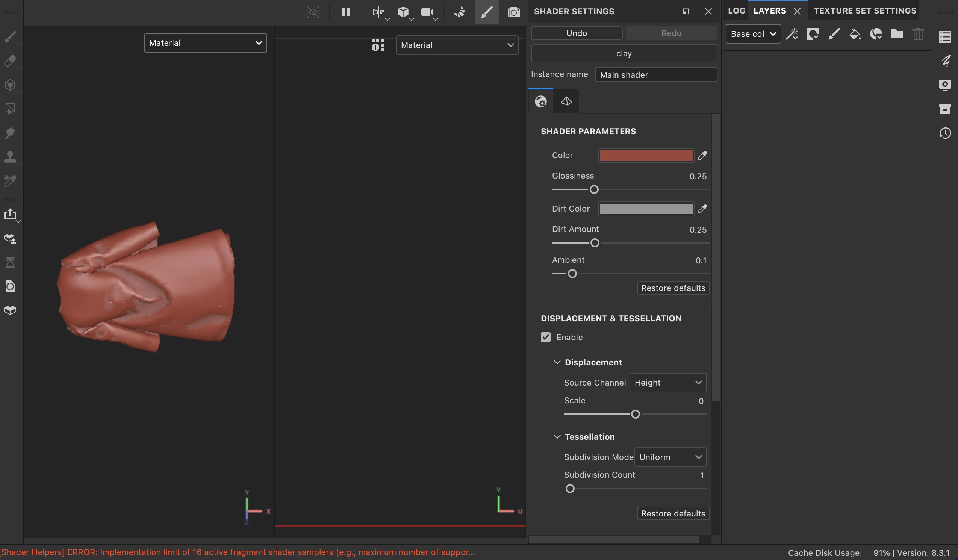Screen dimensions: 958x560
Task: Click the camera screenshot icon
Action: coord(513,12)
